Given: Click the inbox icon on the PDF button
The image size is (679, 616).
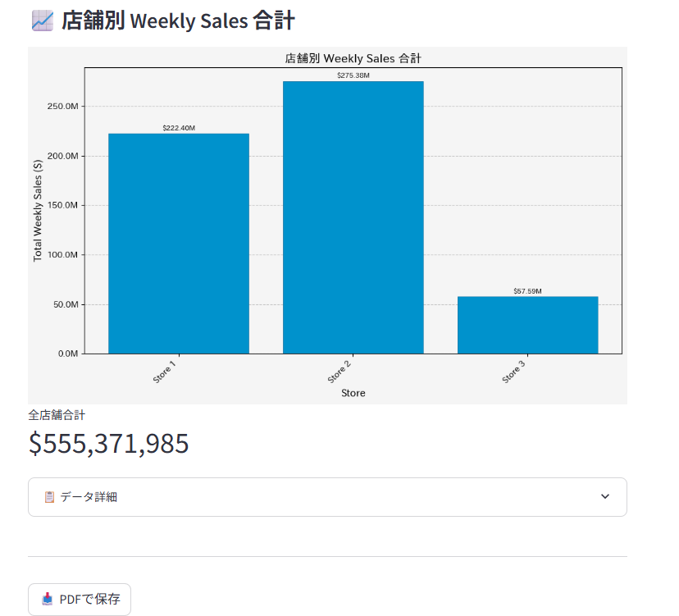Looking at the screenshot, I should click(x=48, y=599).
